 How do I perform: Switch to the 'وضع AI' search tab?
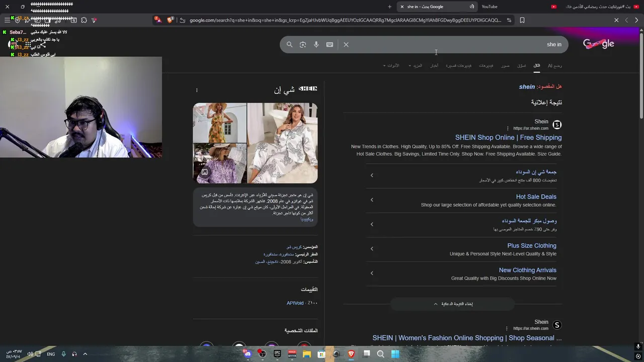tap(555, 66)
